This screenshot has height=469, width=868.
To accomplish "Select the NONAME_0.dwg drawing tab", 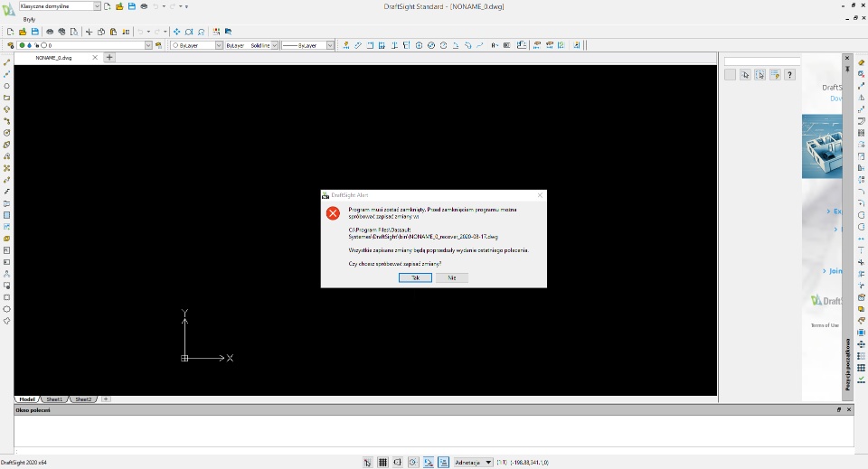I will (53, 58).
